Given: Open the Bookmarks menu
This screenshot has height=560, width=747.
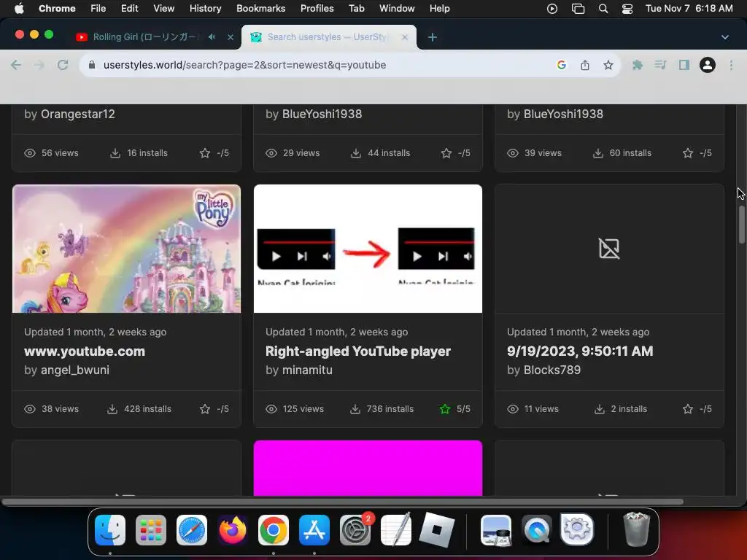Looking at the screenshot, I should [260, 9].
